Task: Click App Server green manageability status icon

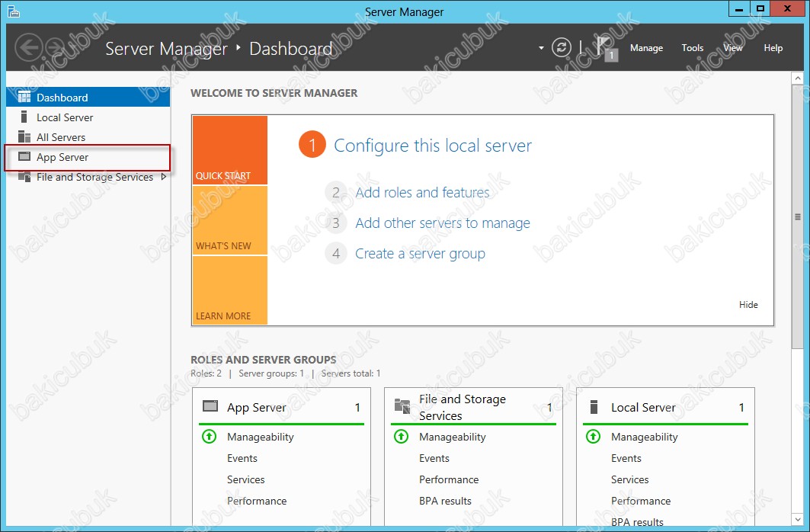Action: tap(210, 437)
